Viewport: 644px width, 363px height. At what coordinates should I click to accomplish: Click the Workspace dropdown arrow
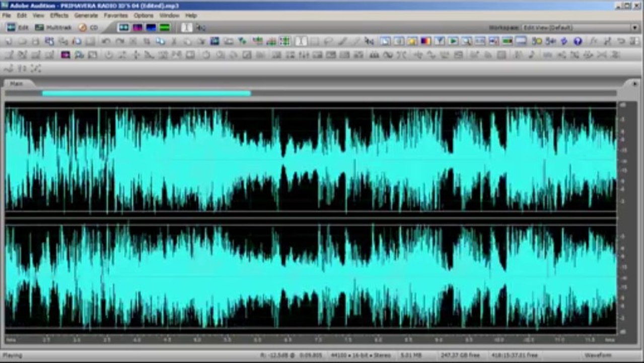coord(634,28)
